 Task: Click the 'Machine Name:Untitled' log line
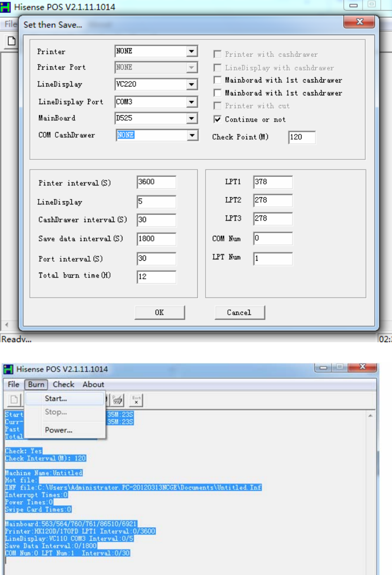(43, 473)
